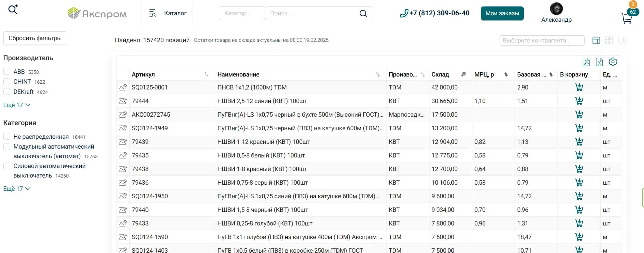This screenshot has height=253, width=644.
Task: Expand 'Ещё 17' under Производитель
Action: click(17, 105)
